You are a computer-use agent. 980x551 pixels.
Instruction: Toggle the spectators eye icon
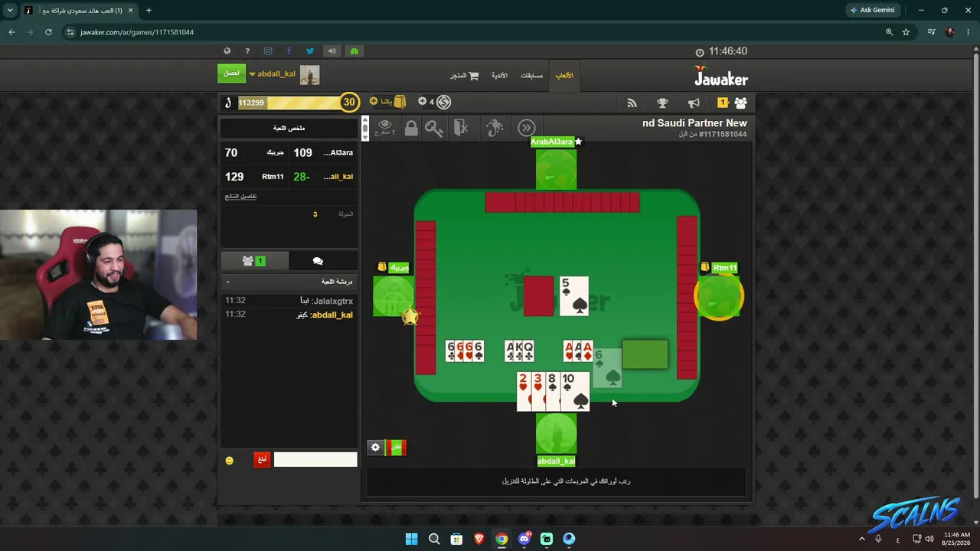click(384, 127)
